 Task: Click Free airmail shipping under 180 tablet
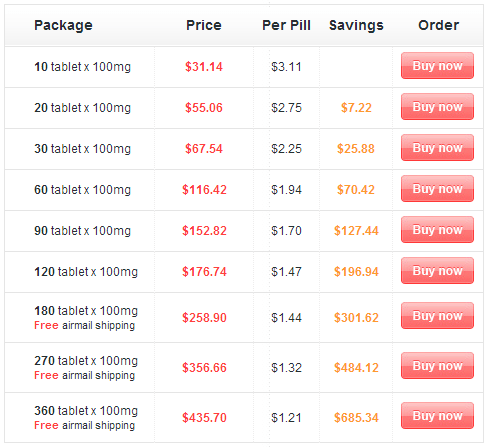point(85,325)
